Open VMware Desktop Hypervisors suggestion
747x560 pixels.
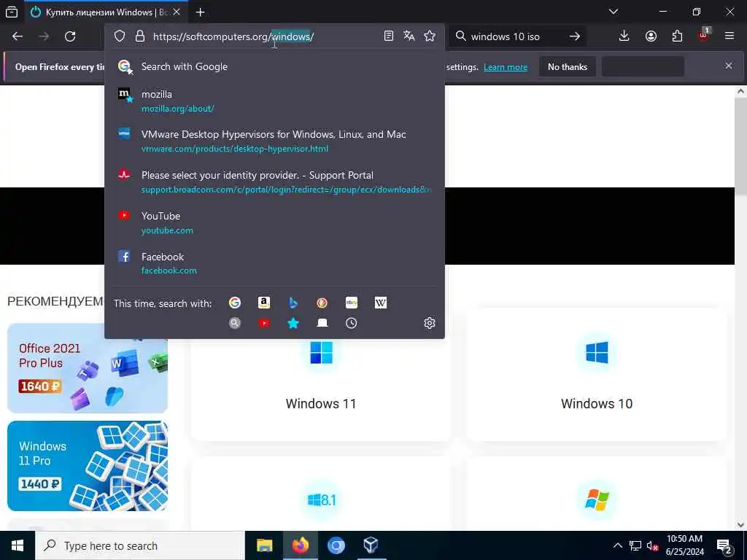point(274,141)
